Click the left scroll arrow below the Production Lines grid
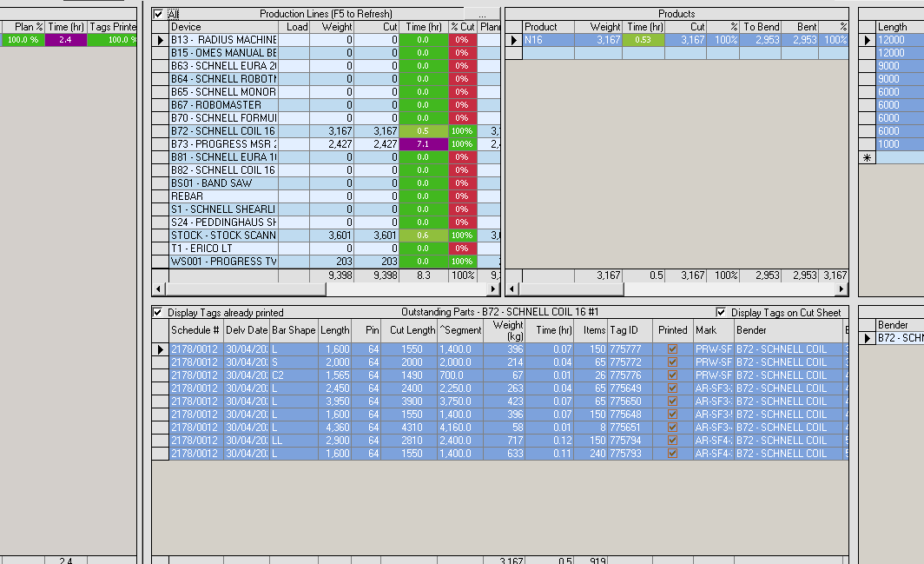 click(x=159, y=289)
